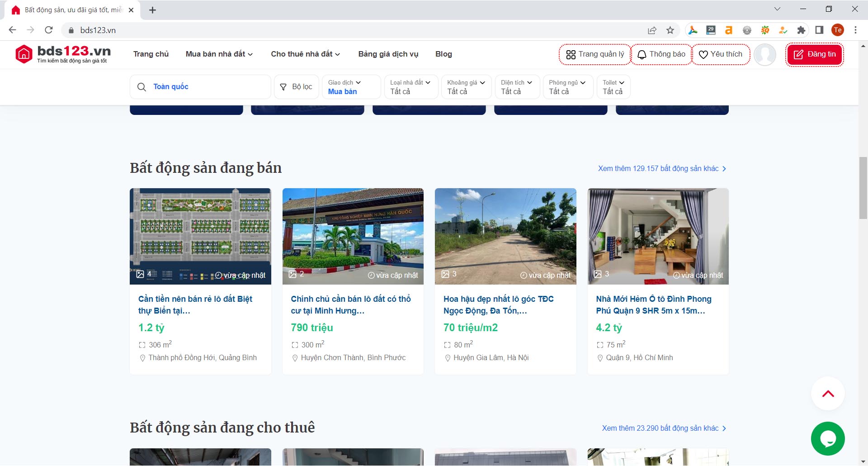Viewport: 868px width, 466px height.
Task: Open the green chat bubble widget
Action: point(828,438)
